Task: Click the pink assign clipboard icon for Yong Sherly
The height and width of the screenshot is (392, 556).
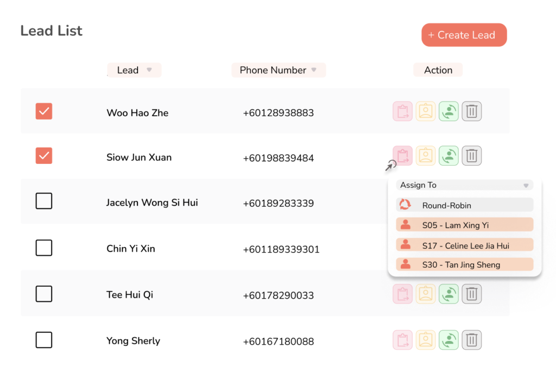Action: point(402,340)
